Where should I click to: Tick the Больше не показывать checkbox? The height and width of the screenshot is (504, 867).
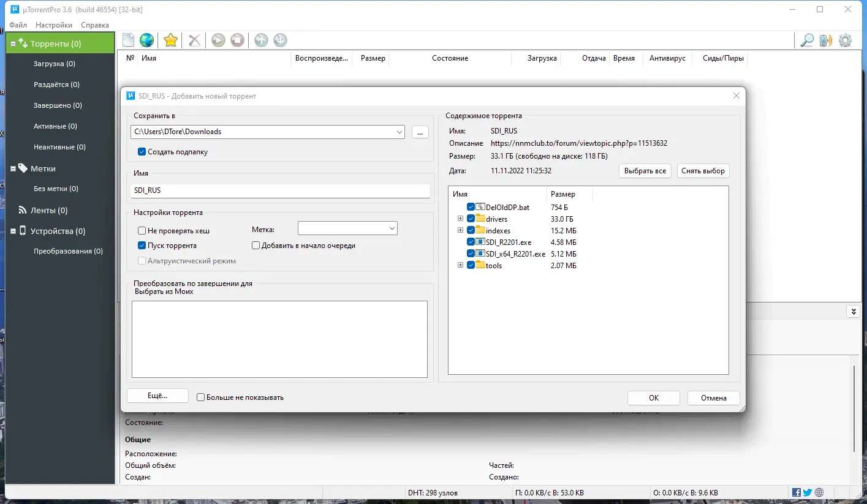200,397
